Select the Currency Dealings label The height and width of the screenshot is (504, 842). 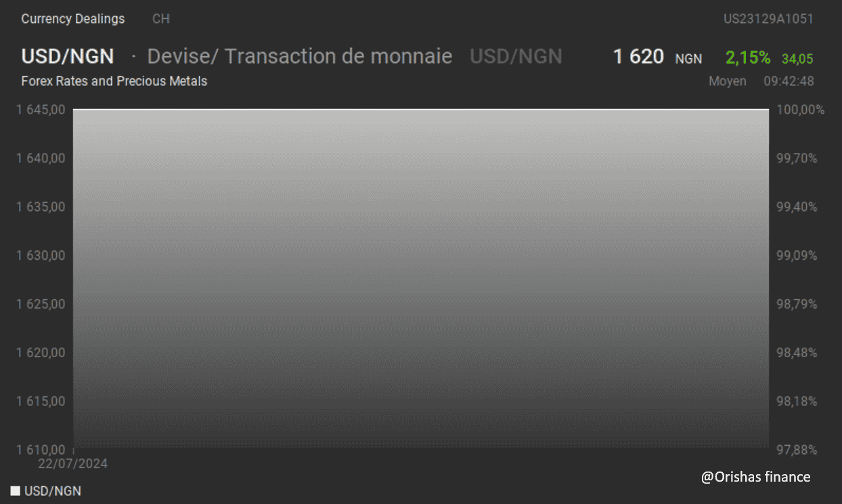[73, 19]
